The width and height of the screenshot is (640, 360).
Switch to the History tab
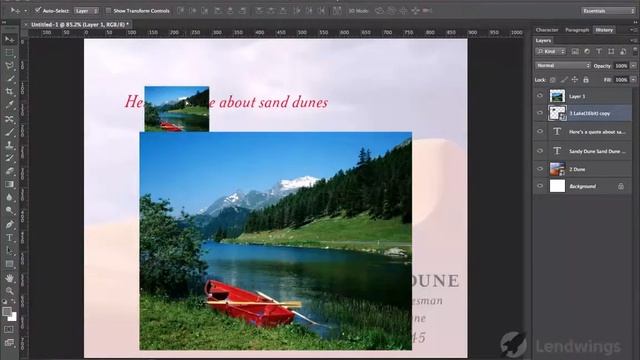pos(604,30)
